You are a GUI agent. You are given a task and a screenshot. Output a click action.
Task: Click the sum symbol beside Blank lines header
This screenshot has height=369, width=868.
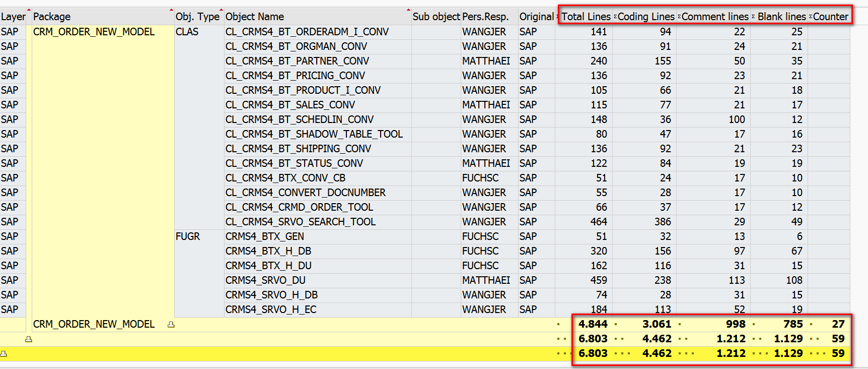click(753, 17)
